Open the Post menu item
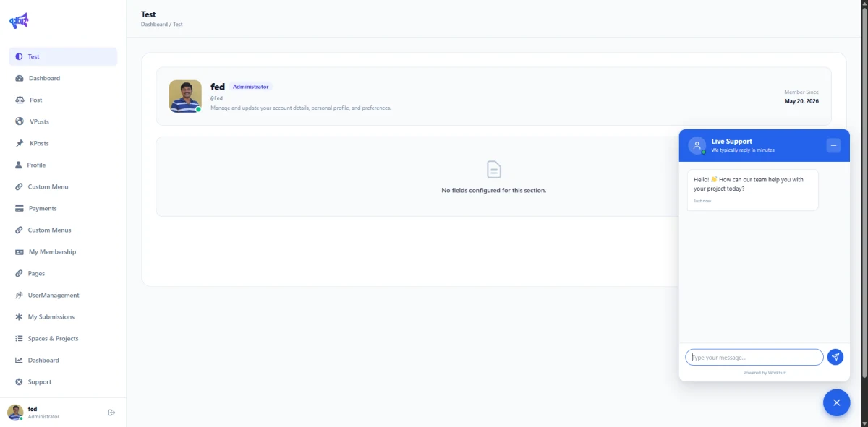The image size is (868, 427). pos(63,100)
